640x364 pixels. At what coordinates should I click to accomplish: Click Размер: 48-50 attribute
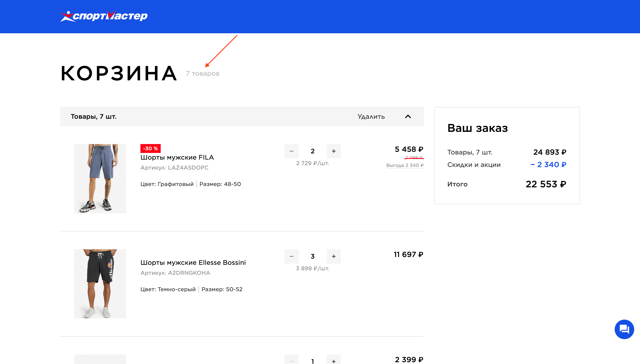[x=220, y=184]
